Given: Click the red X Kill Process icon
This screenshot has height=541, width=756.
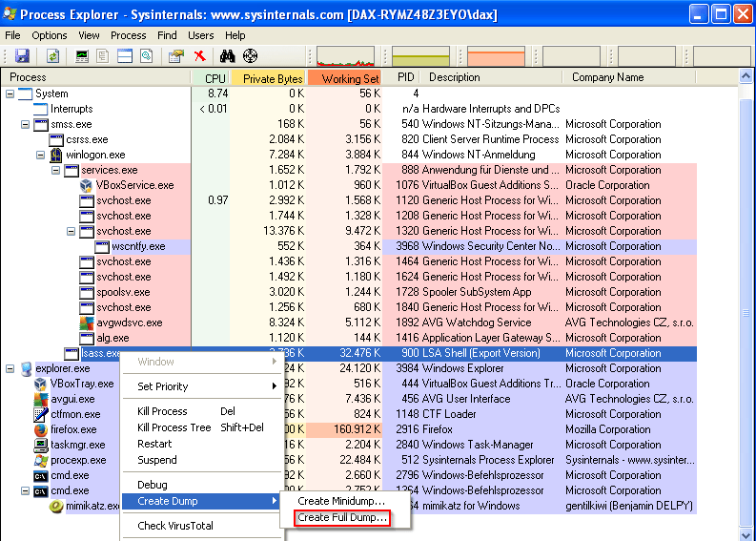Looking at the screenshot, I should pos(199,56).
